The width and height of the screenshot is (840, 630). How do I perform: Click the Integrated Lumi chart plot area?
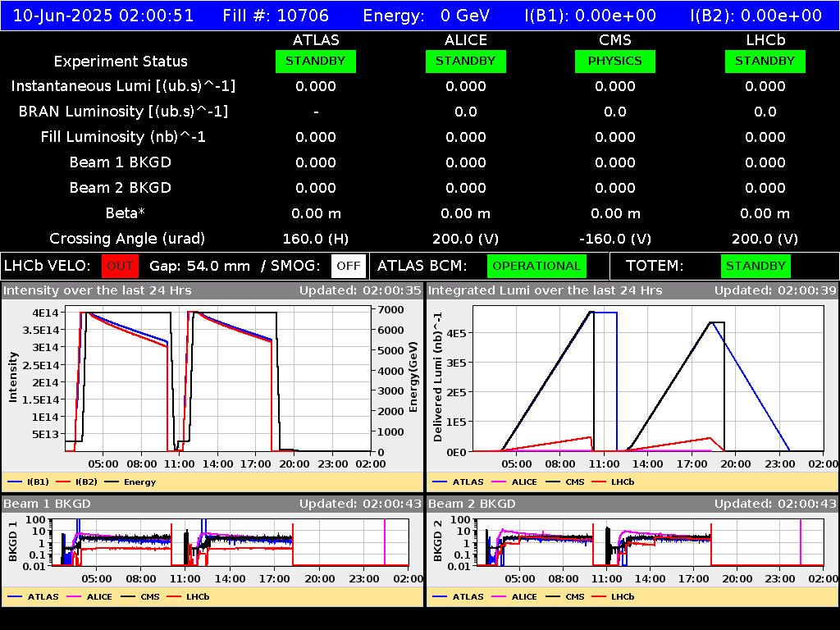(648, 379)
